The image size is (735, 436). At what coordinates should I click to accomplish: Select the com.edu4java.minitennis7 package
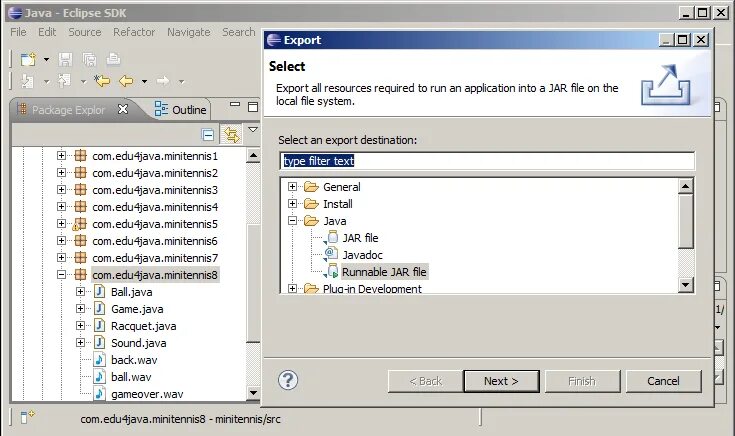[155, 258]
